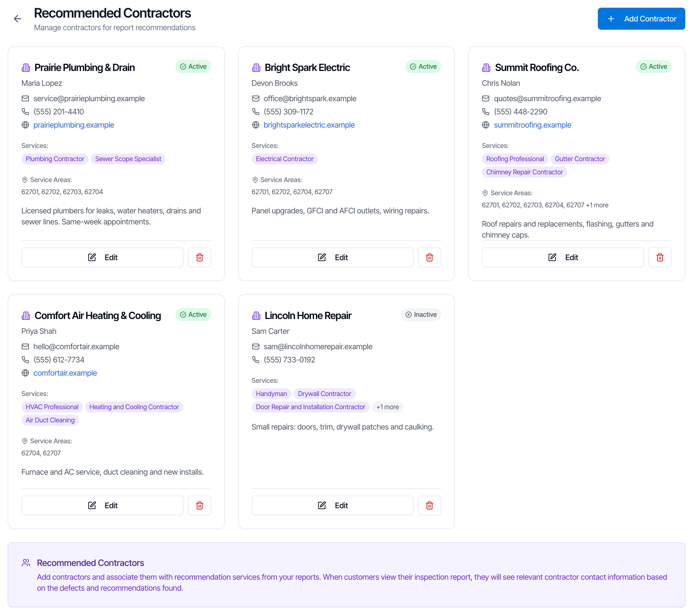Viewport: 693px width, 616px height.
Task: Click the building icon beside Prairie Plumbing & Drain
Action: point(26,68)
